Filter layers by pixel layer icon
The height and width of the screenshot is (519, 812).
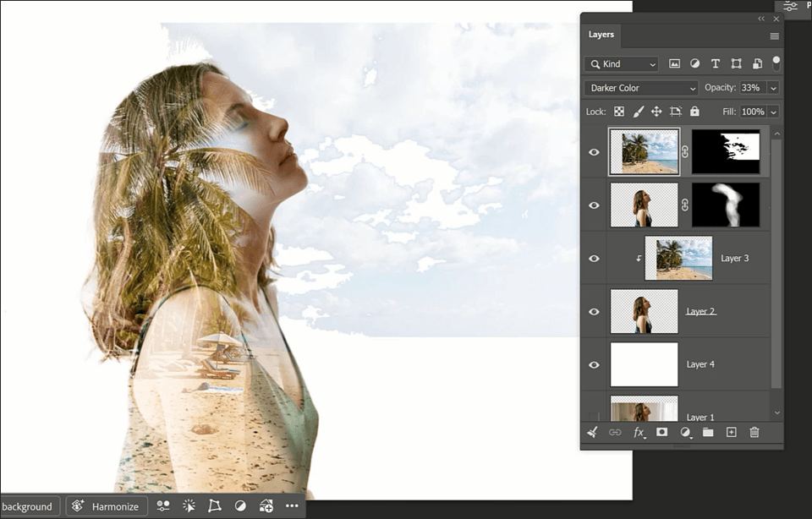tap(674, 63)
